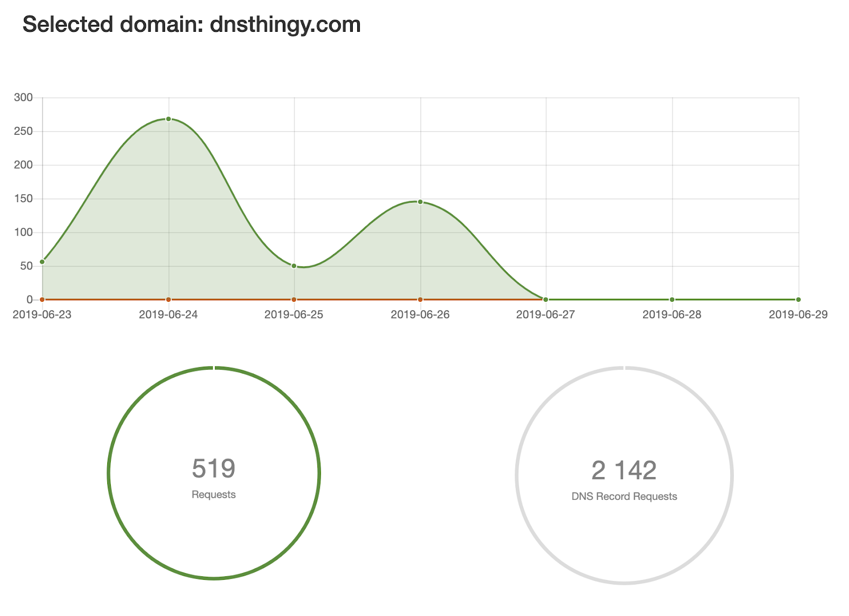Click the green data point for 2019-06-27

tap(546, 300)
